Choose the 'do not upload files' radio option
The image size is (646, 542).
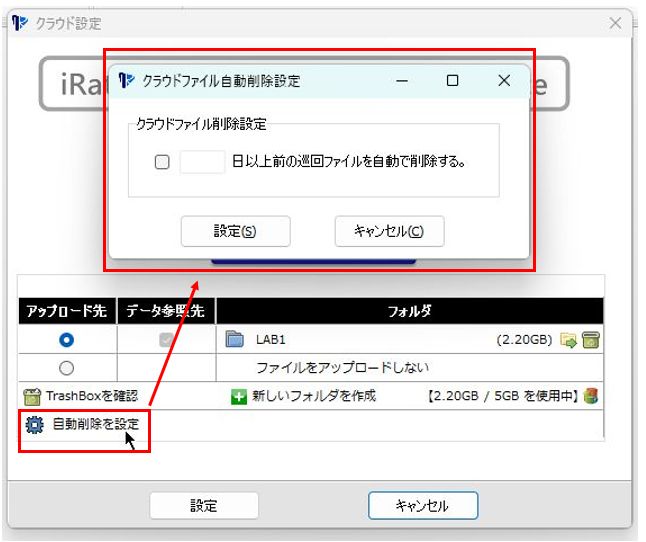coord(66,367)
